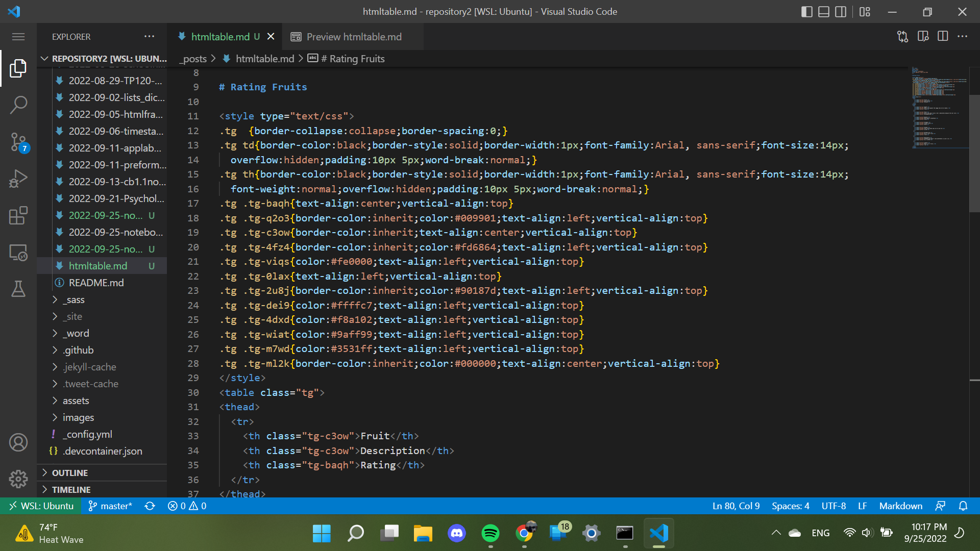The height and width of the screenshot is (551, 980).
Task: Open Google Chrome from the taskbar
Action: tap(524, 533)
